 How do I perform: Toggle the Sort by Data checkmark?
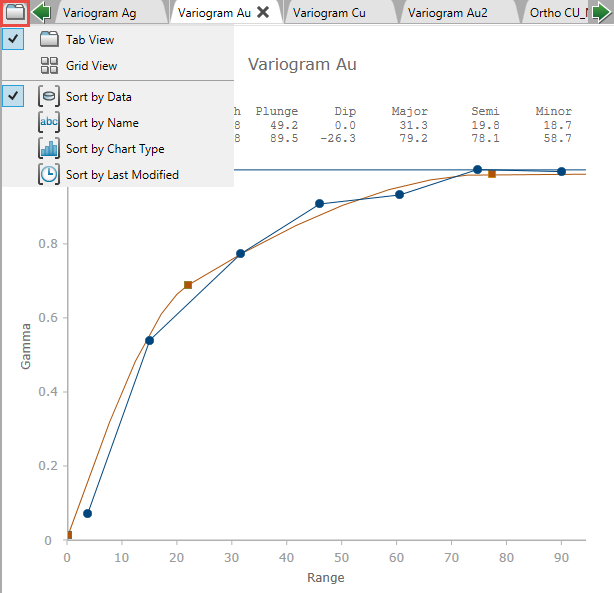(x=13, y=96)
